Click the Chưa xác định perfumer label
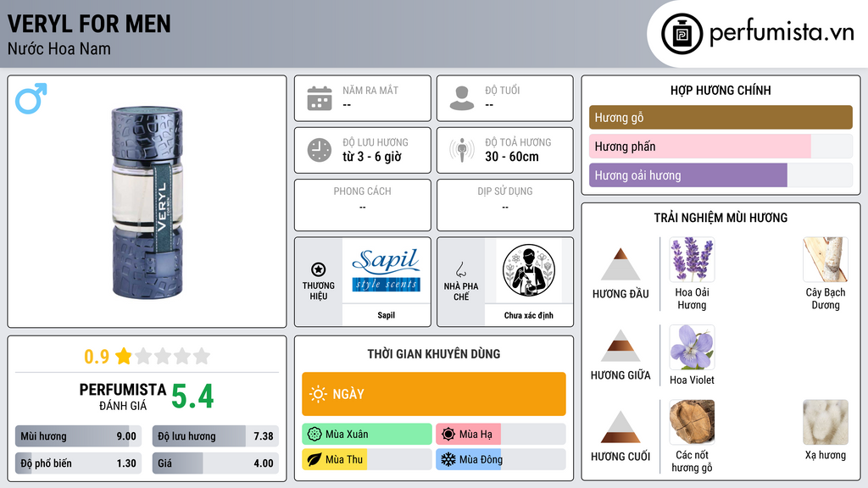 tap(529, 315)
